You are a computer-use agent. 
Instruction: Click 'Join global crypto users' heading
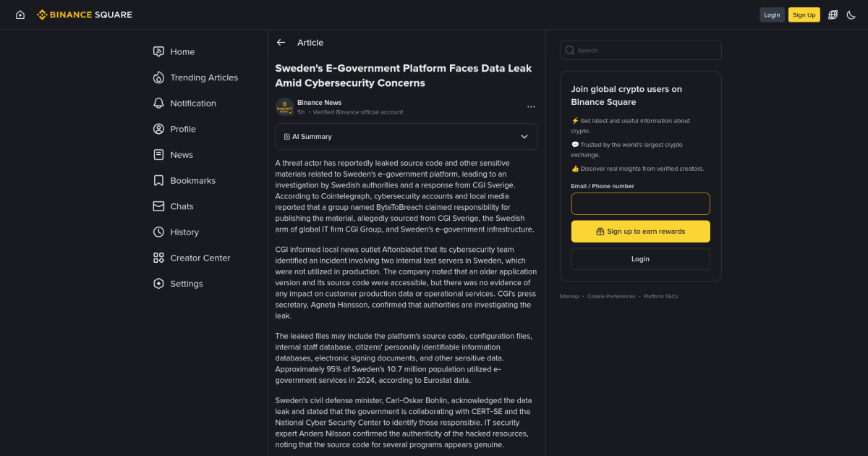point(626,96)
